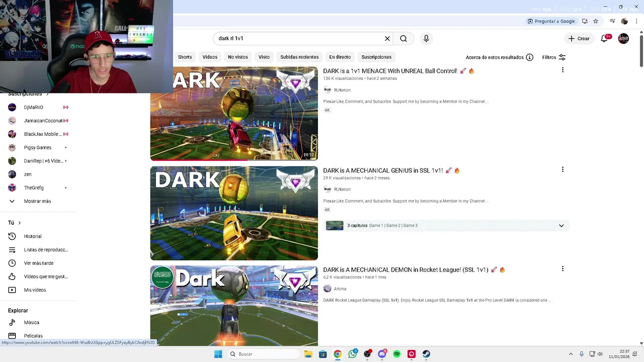
Task: Select the No vistos filter chip
Action: 238,57
